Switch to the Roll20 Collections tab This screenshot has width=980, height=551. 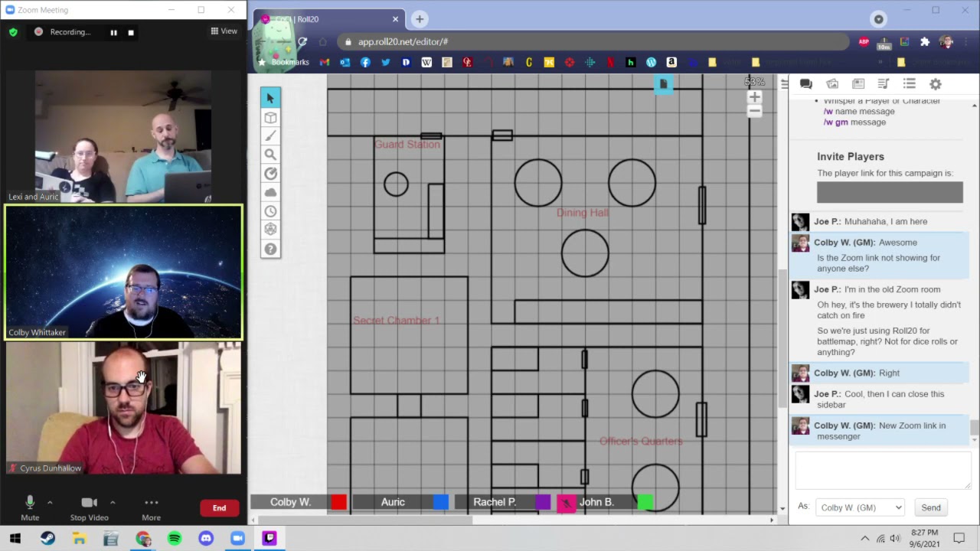coord(910,84)
